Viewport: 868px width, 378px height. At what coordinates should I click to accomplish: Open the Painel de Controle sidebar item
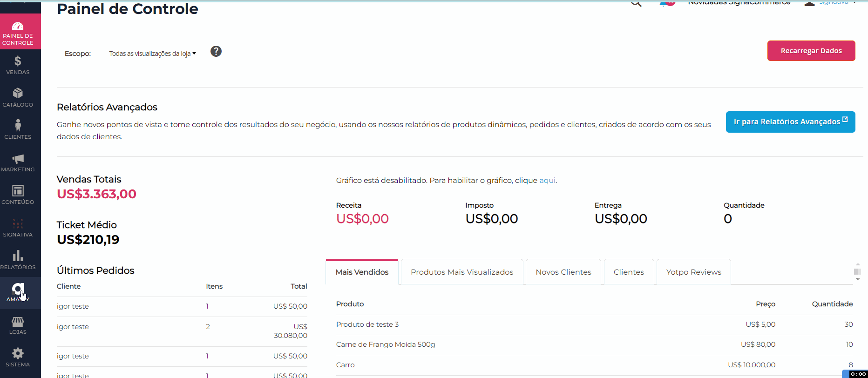tap(18, 32)
